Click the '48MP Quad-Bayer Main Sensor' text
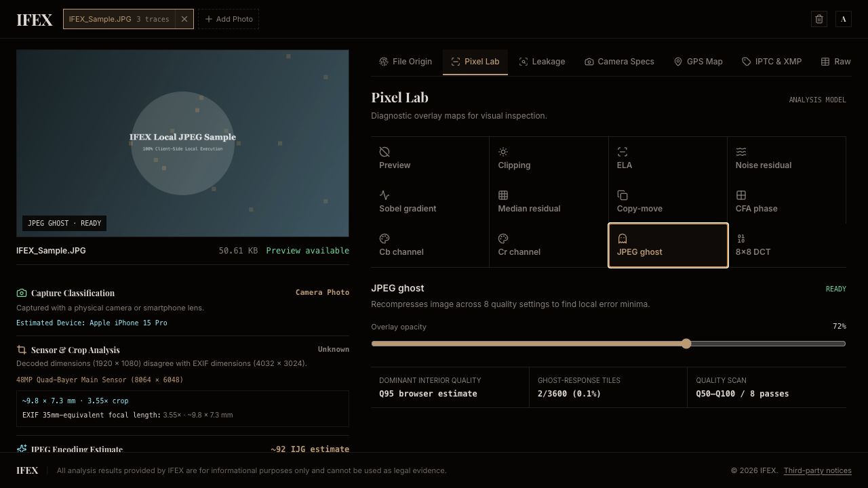Screen dimensions: 868x488 [100, 380]
